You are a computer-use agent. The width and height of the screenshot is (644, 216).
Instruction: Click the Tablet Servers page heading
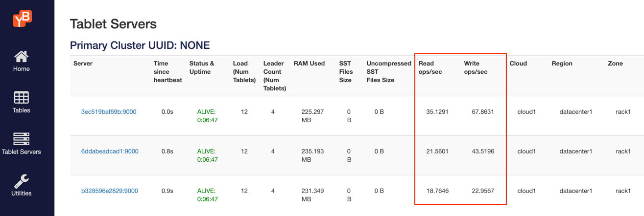(x=113, y=24)
